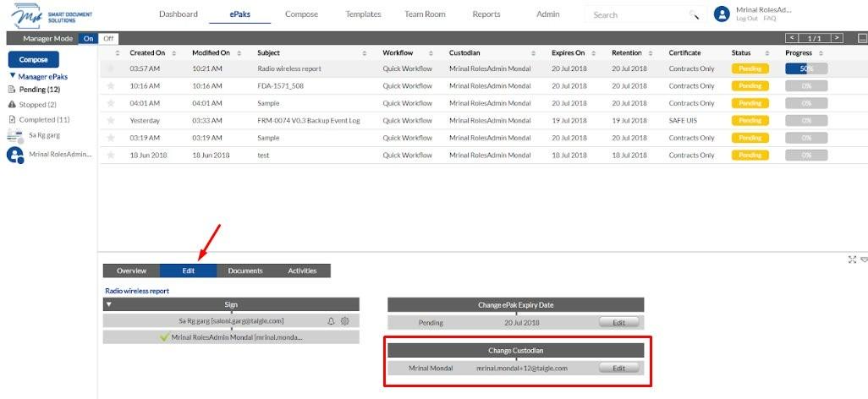Click the gear settings icon for Sa Rg garg

(345, 321)
